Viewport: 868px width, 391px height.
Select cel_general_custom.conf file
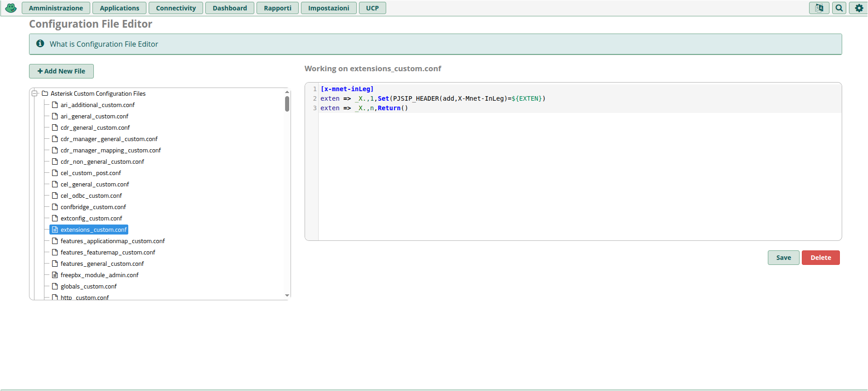tap(95, 184)
